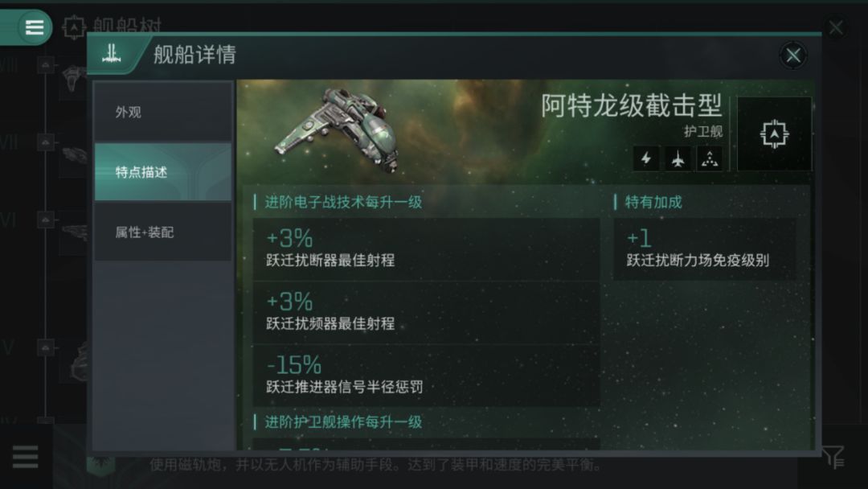
Task: Open the list menu icon at bottom left
Action: [x=25, y=457]
